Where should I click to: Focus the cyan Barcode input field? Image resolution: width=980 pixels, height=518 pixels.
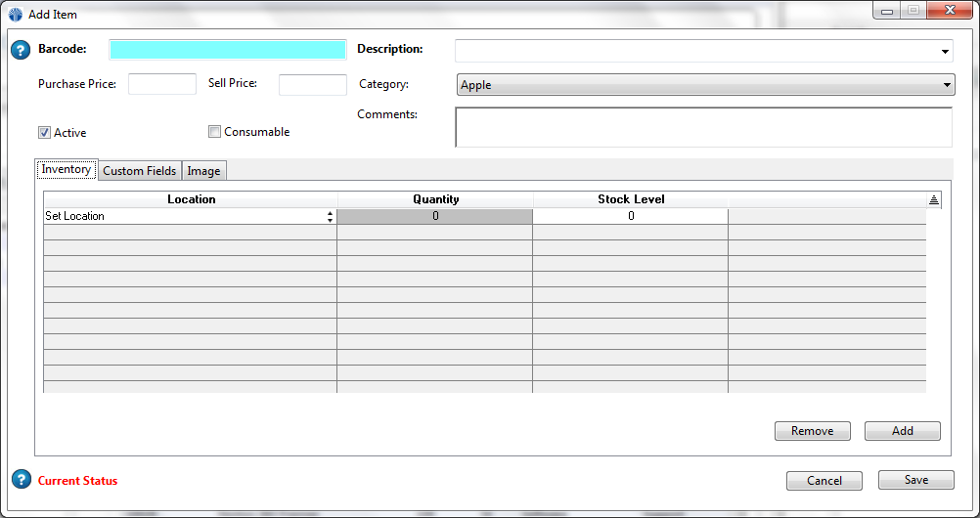tap(228, 50)
